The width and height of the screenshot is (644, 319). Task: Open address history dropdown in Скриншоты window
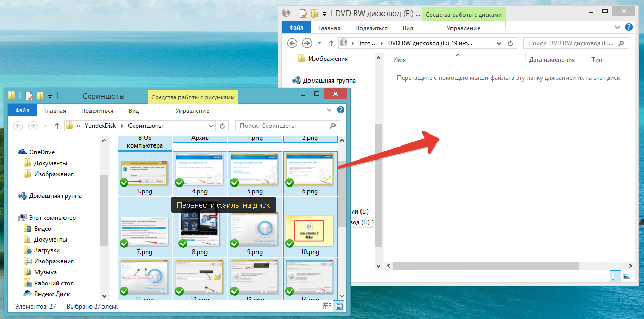[x=211, y=126]
